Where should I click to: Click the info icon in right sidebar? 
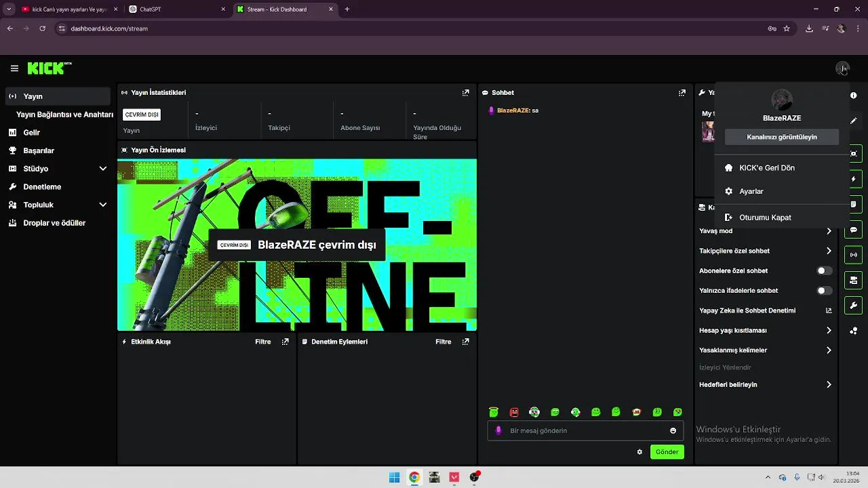coord(854,96)
